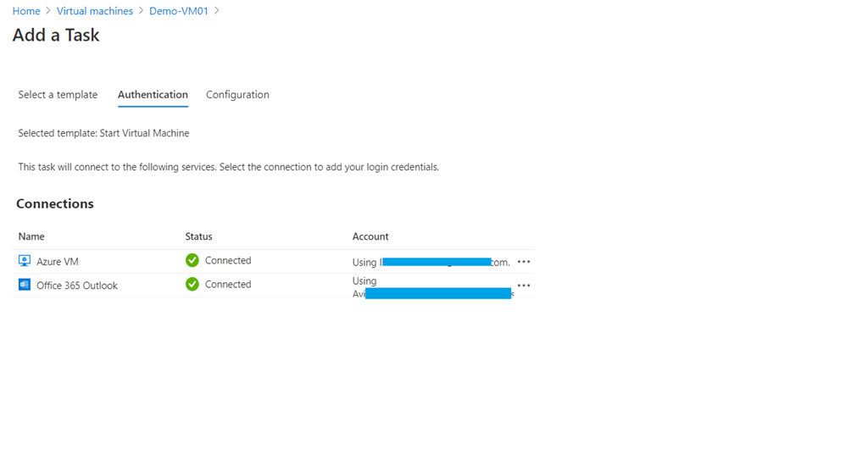The height and width of the screenshot is (472, 868).
Task: Click the Name column header
Action: (x=31, y=236)
